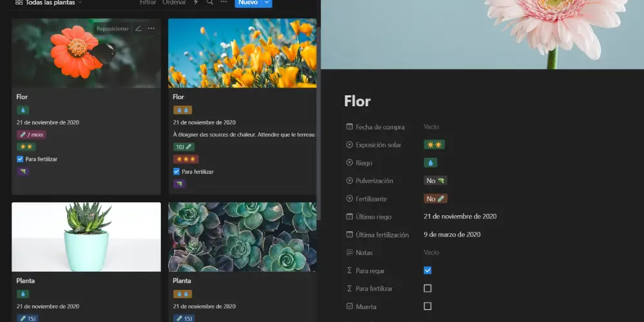This screenshot has width=644, height=322.
Task: Open the Filtrar menu
Action: pyautogui.click(x=147, y=3)
